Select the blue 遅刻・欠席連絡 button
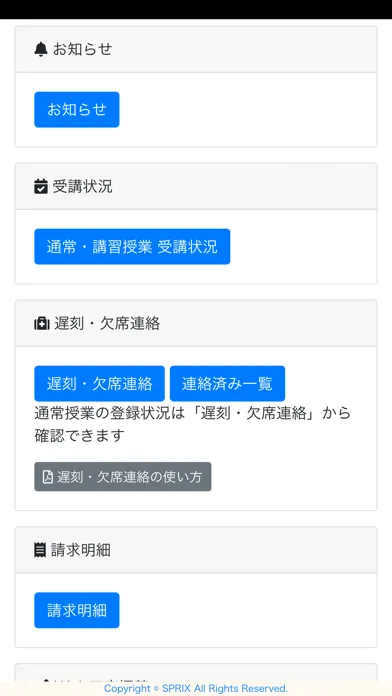Image resolution: width=392 pixels, height=696 pixels. point(99,384)
